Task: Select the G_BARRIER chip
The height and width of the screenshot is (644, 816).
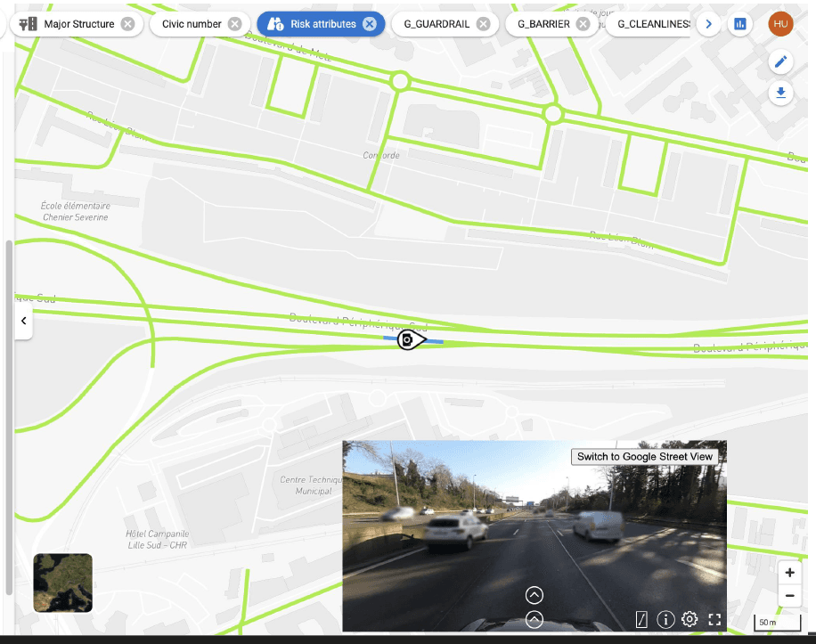Action: coord(543,24)
